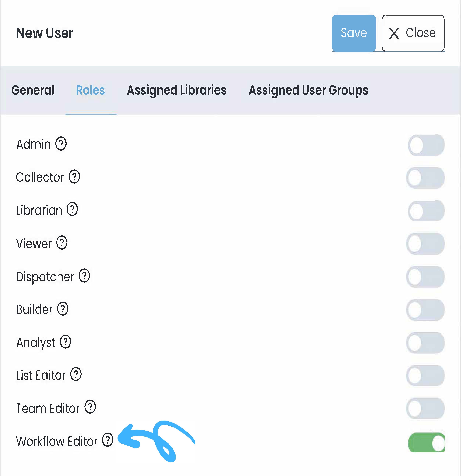
Task: Open Workflow Editor help icon
Action: [x=108, y=440]
